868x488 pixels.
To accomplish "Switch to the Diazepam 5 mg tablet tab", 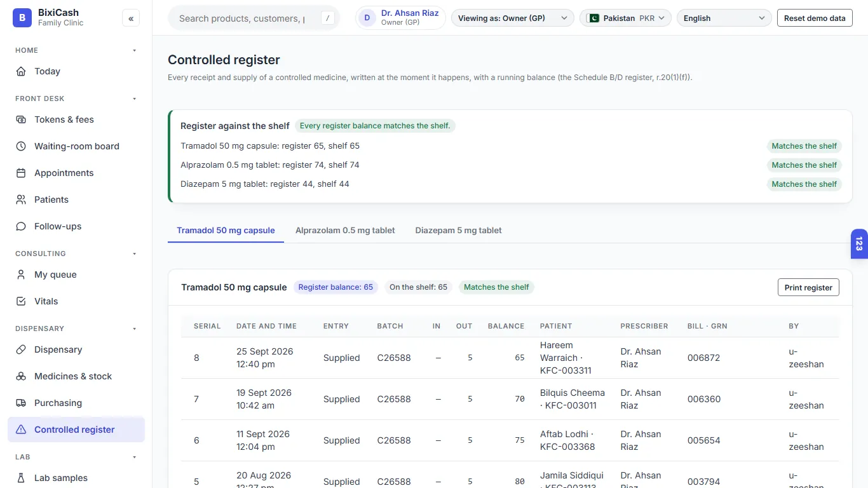I will pyautogui.click(x=459, y=230).
